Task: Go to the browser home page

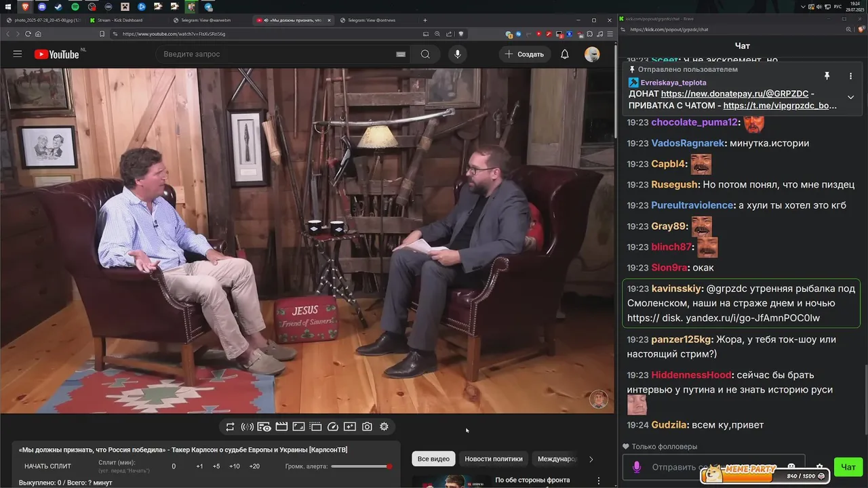Action: pos(38,34)
